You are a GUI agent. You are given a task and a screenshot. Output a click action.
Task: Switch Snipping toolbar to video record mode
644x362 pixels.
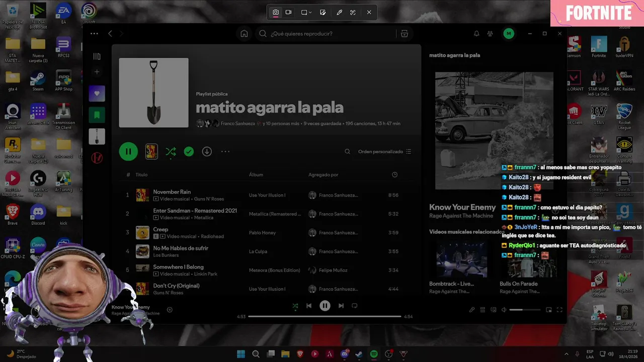pos(289,12)
